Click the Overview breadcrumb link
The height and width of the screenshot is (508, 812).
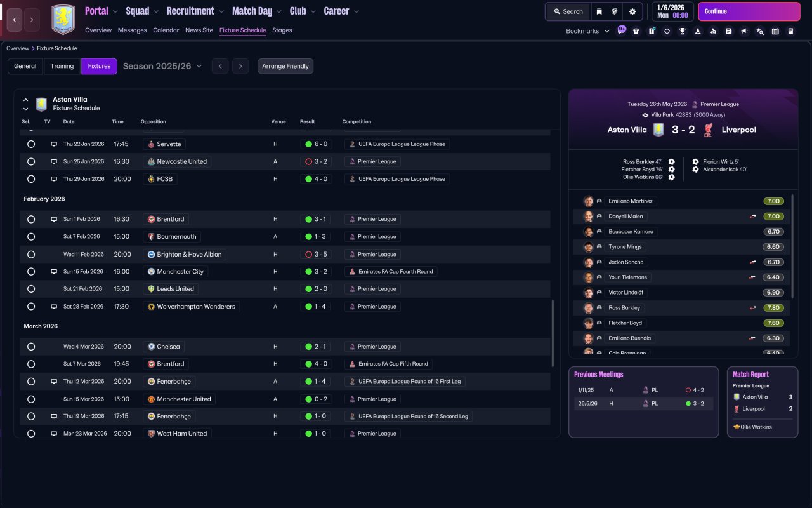click(18, 48)
